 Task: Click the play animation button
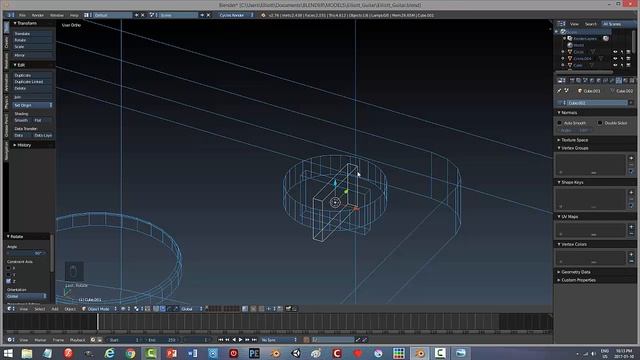click(x=240, y=340)
